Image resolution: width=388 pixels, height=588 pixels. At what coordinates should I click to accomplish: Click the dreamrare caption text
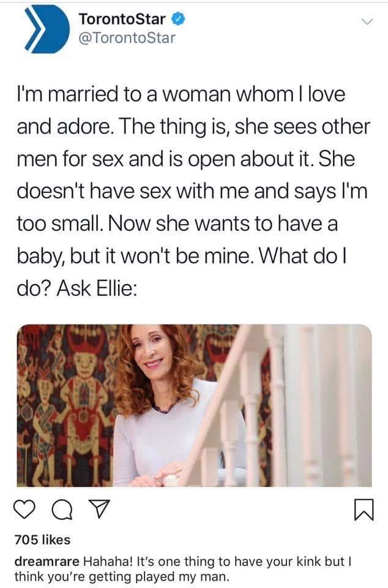pyautogui.click(x=183, y=568)
